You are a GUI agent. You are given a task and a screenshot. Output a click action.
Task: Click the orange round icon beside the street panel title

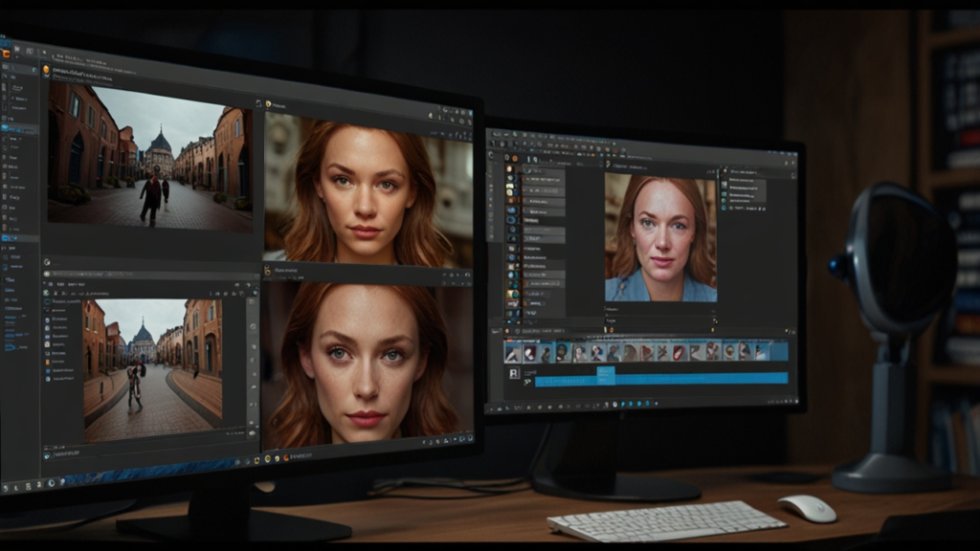coord(46,71)
